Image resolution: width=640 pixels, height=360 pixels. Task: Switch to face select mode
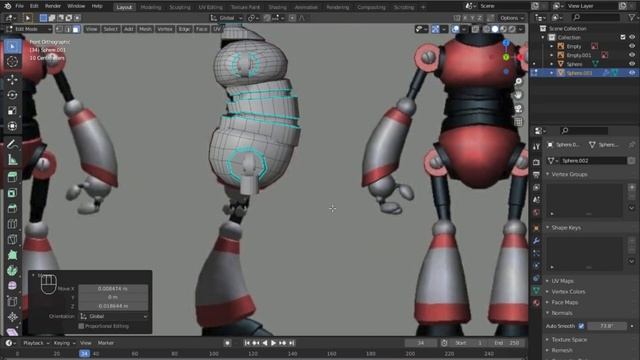point(76,29)
